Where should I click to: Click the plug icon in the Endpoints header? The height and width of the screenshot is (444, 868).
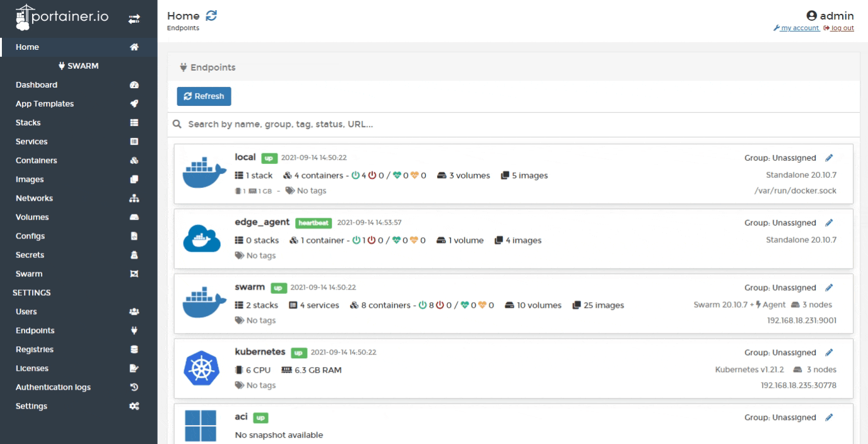coord(184,67)
